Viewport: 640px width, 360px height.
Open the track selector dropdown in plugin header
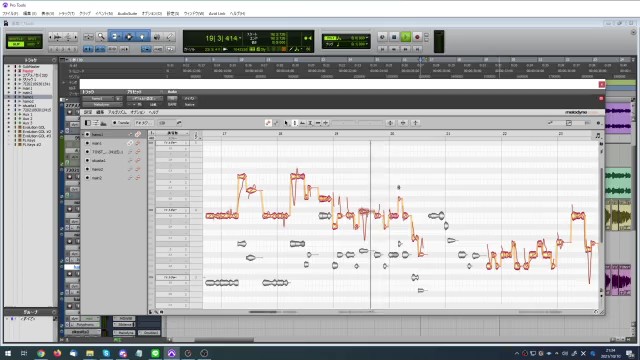coord(99,98)
